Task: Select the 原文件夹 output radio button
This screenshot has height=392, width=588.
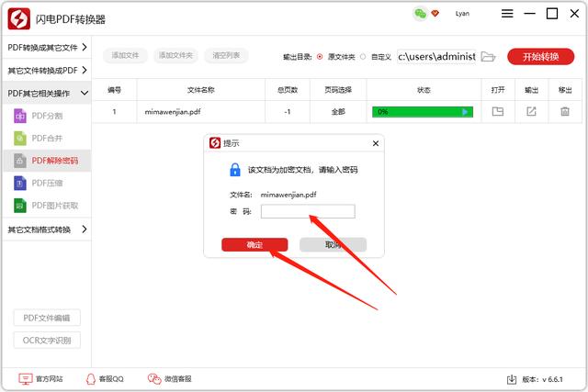Action: pos(320,56)
